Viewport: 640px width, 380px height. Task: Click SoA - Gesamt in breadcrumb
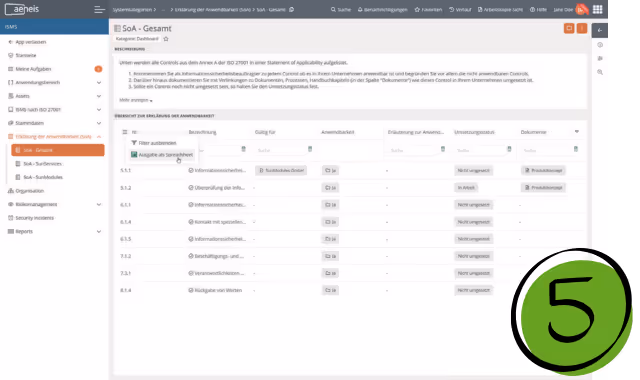click(271, 9)
